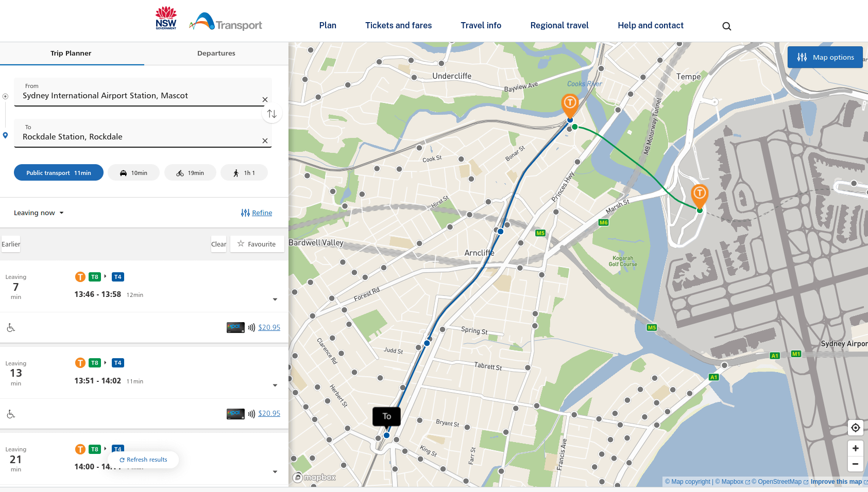Click the search magnifier icon in header
The image size is (868, 492).
726,26
